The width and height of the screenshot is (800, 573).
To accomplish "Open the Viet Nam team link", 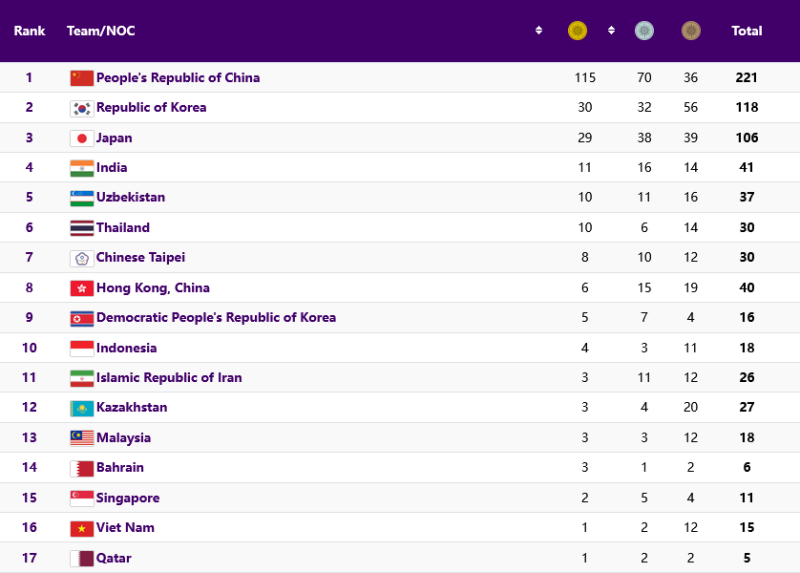I will coord(126,528).
